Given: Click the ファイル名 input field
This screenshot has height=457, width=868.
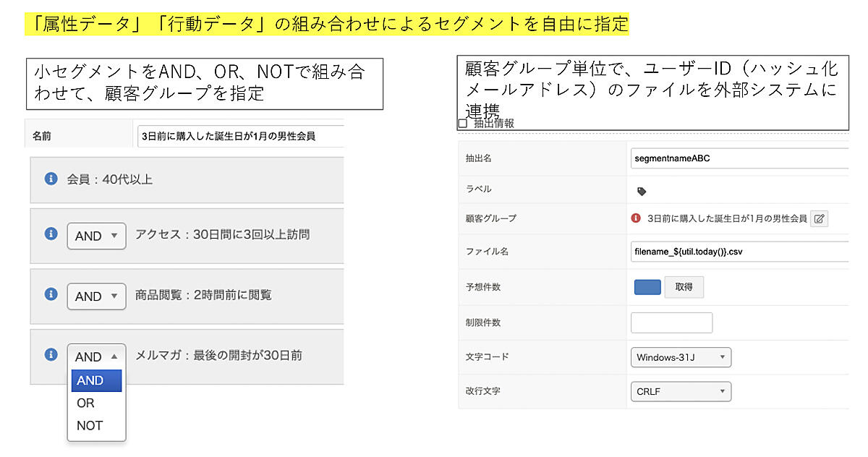Looking at the screenshot, I should [738, 252].
